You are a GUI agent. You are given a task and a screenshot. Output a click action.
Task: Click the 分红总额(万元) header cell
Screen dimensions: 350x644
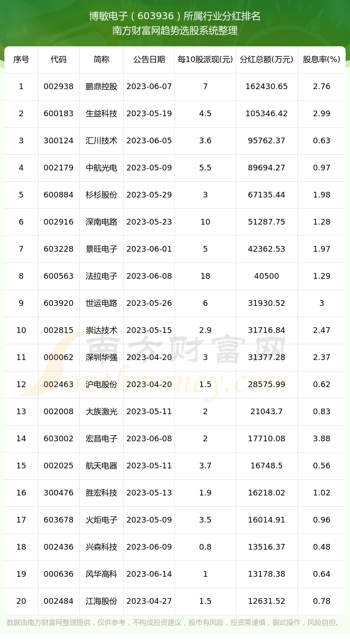(266, 59)
